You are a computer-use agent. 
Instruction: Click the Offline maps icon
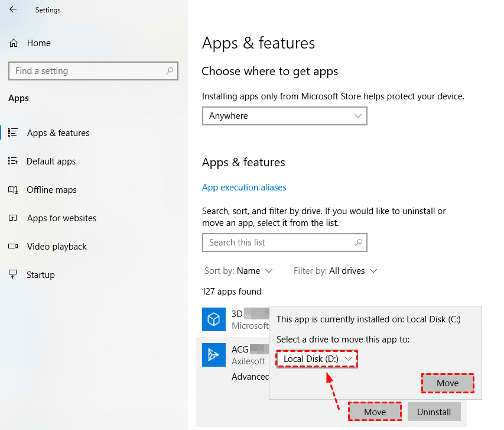(x=13, y=190)
